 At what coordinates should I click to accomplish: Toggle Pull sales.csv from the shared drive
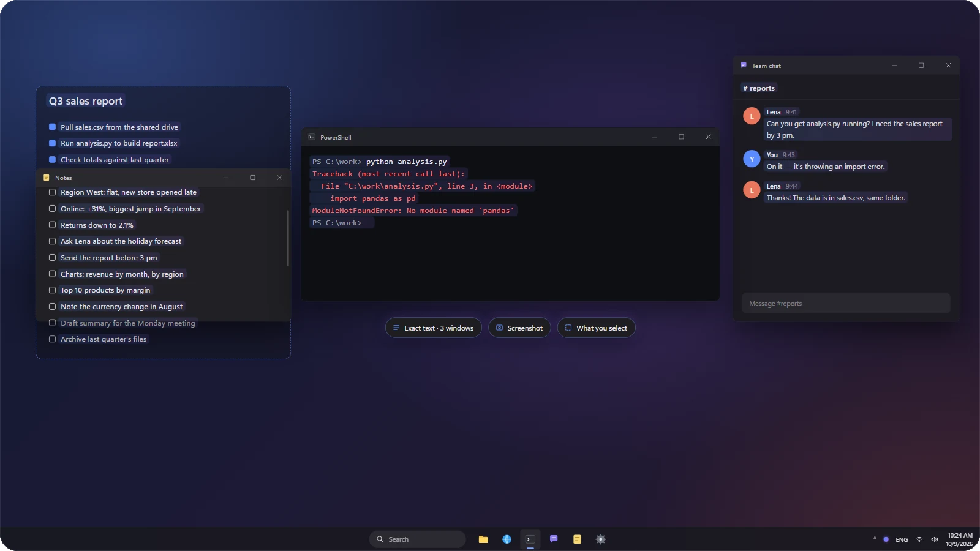pos(52,127)
